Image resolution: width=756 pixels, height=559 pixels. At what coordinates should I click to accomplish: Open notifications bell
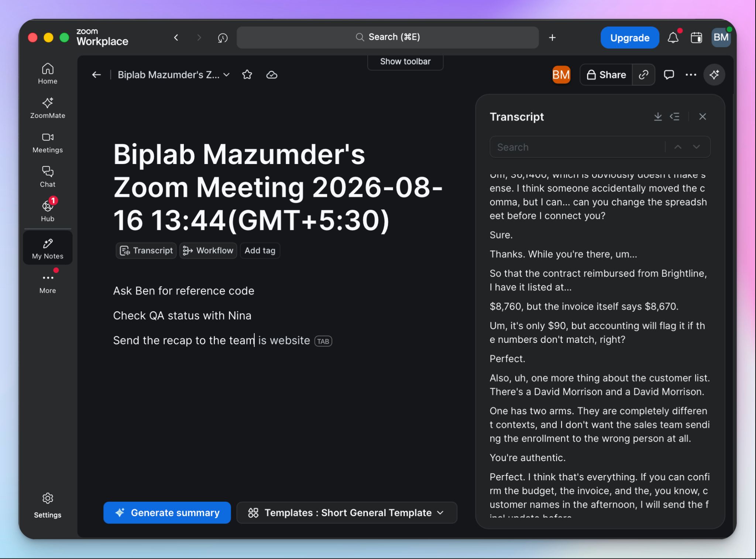[x=673, y=37]
